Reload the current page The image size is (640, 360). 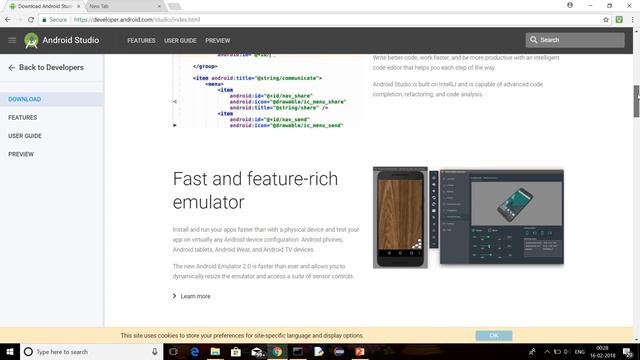[x=31, y=20]
